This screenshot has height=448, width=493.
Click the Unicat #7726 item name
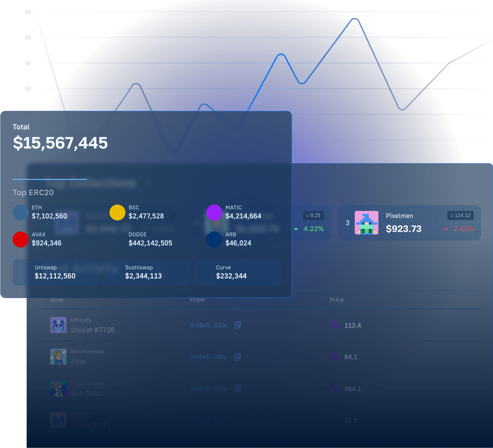tap(93, 330)
